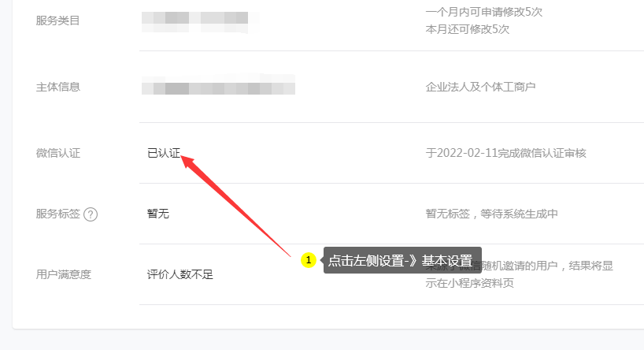The image size is (644, 350).
Task: Select the 已认证 status text
Action: pyautogui.click(x=164, y=153)
